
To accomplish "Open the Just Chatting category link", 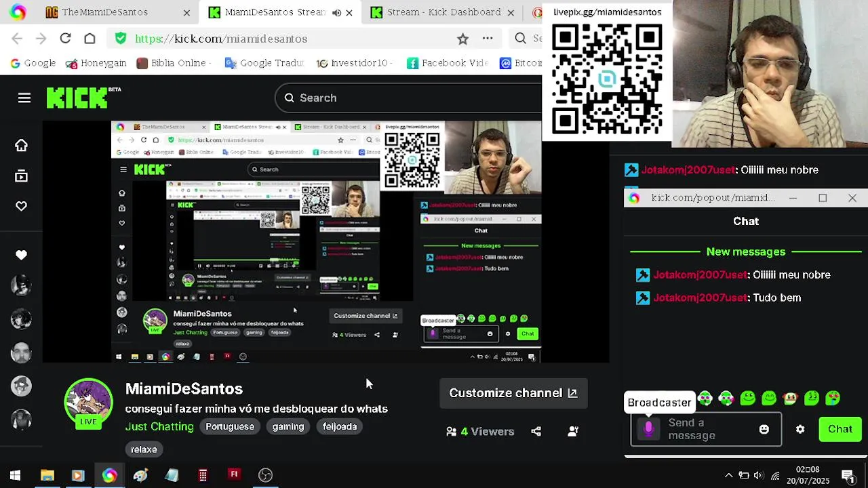I will point(159,426).
